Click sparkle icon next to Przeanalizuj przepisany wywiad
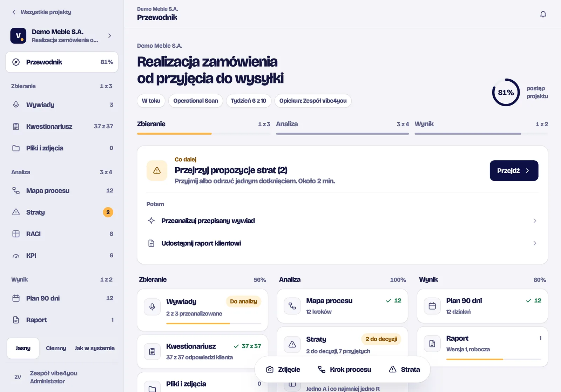 point(151,221)
